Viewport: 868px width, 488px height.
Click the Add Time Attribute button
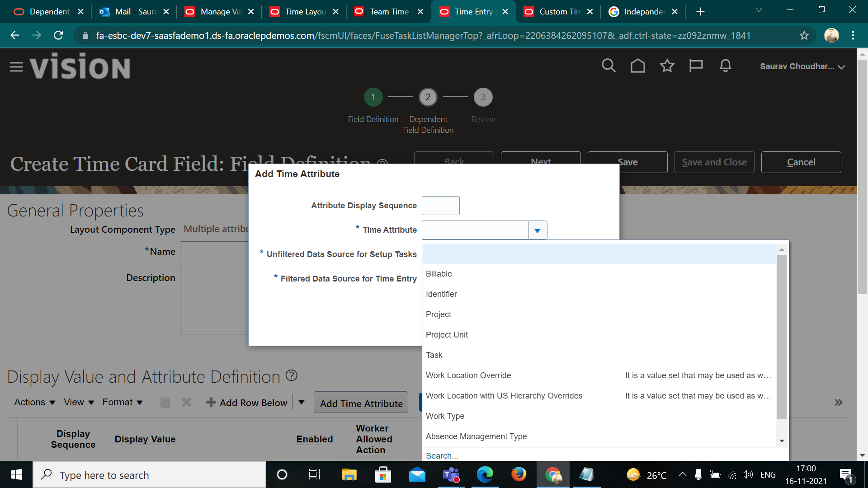(x=361, y=403)
